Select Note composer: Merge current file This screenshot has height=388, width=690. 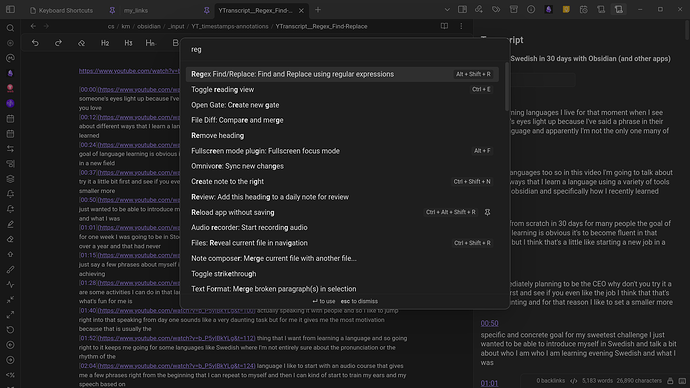tap(342, 258)
